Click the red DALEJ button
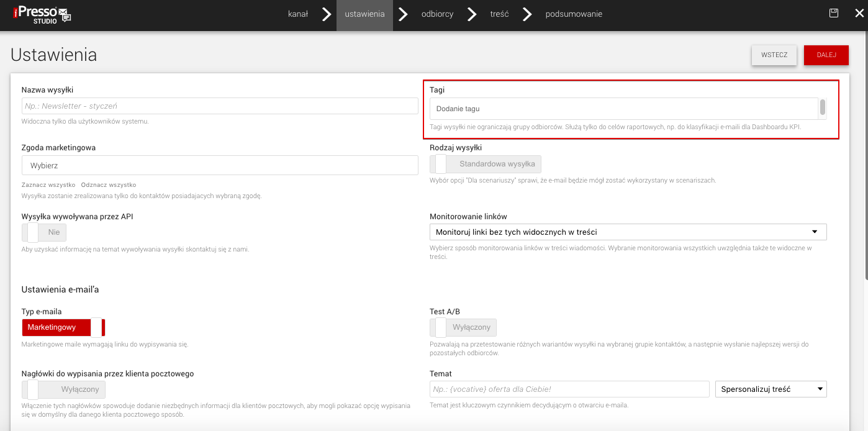Image resolution: width=868 pixels, height=431 pixels. click(x=826, y=55)
